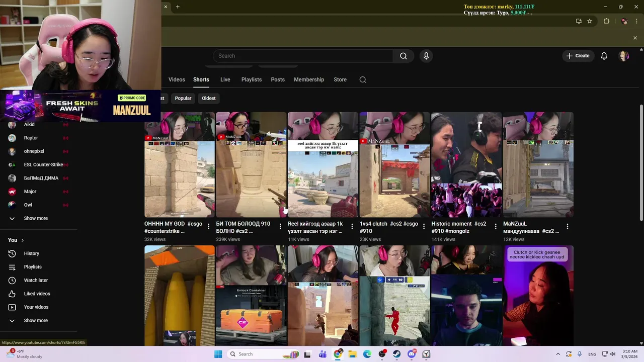Image resolution: width=644 pixels, height=362 pixels.
Task: Click the page vertical scrollbar
Action: coord(641,162)
